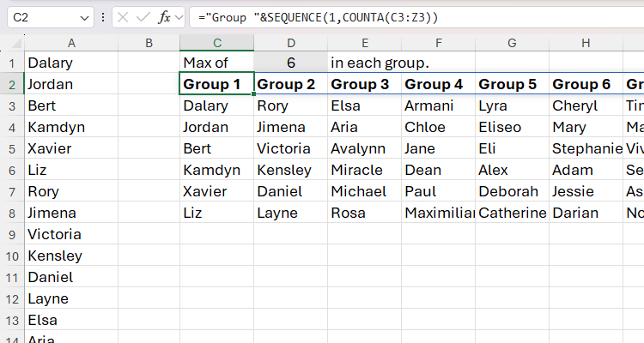Click the Cancel (X) formula icon
Screen dimensions: 644x343
[x=123, y=17]
